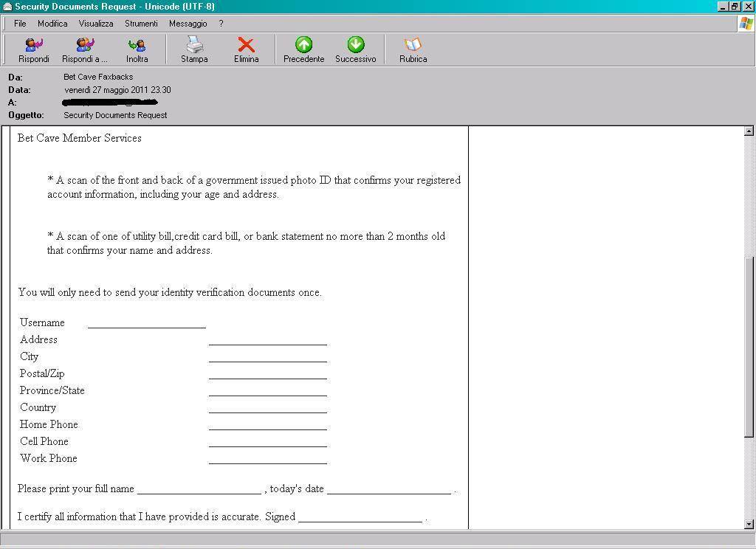Open the Strumenti menu
The width and height of the screenshot is (756, 549).
point(141,24)
